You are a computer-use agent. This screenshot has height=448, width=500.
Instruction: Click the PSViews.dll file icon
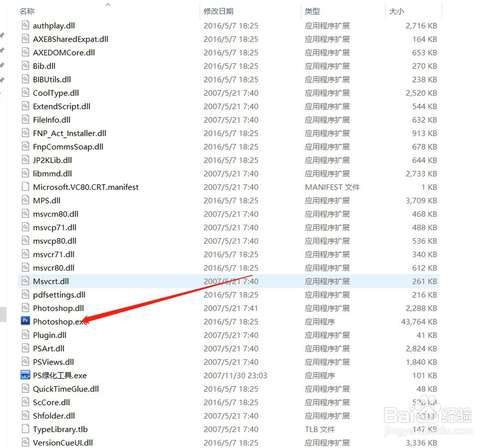(x=25, y=361)
